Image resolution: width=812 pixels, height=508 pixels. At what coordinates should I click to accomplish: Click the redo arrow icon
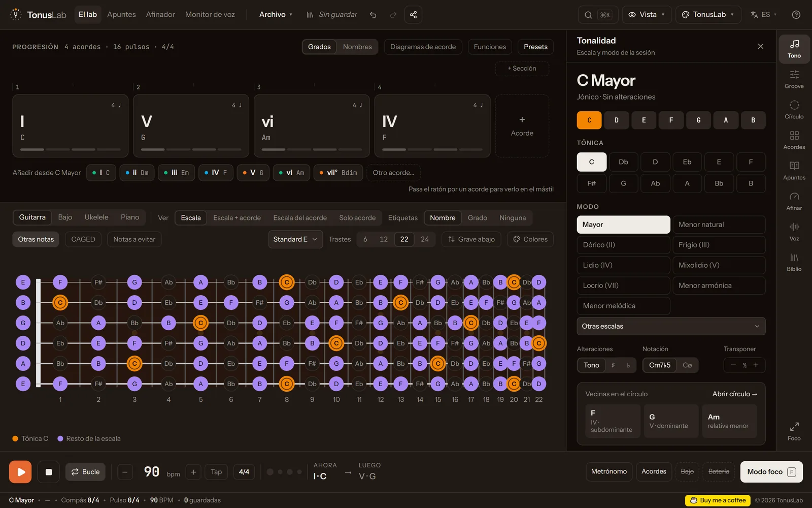[393, 15]
